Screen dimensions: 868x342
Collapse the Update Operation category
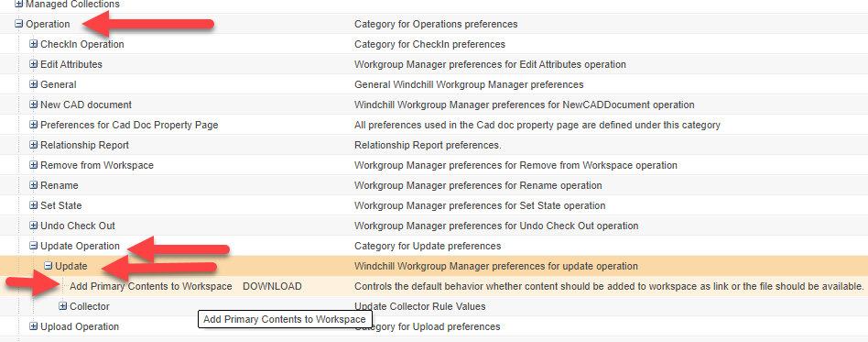coord(34,246)
